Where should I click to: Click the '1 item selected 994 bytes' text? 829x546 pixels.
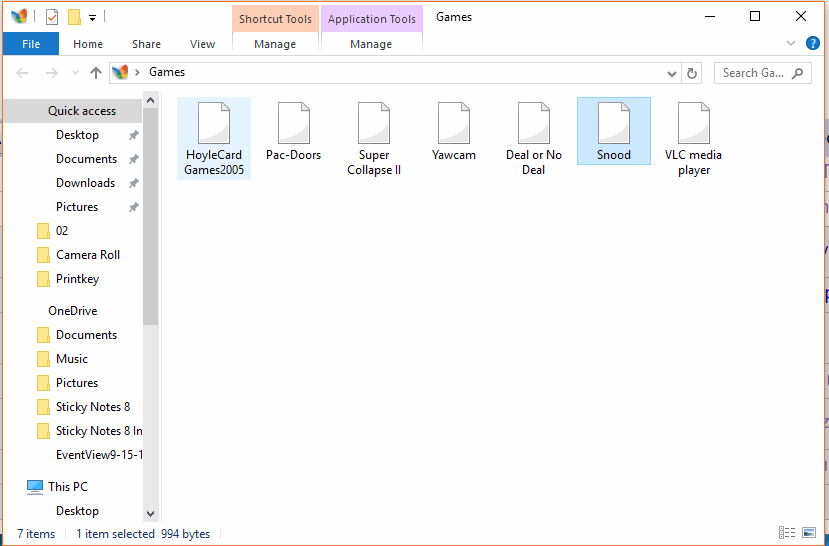(x=143, y=534)
